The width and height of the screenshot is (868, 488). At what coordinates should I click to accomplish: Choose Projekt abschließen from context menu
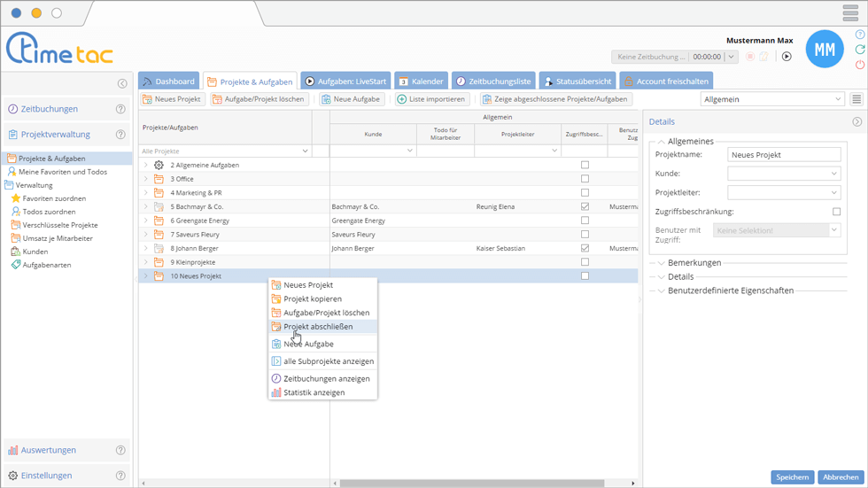click(x=318, y=327)
